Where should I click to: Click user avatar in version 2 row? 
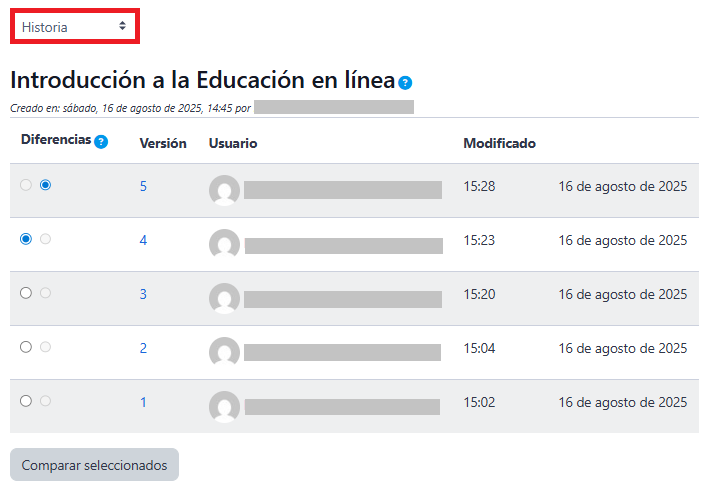point(225,351)
